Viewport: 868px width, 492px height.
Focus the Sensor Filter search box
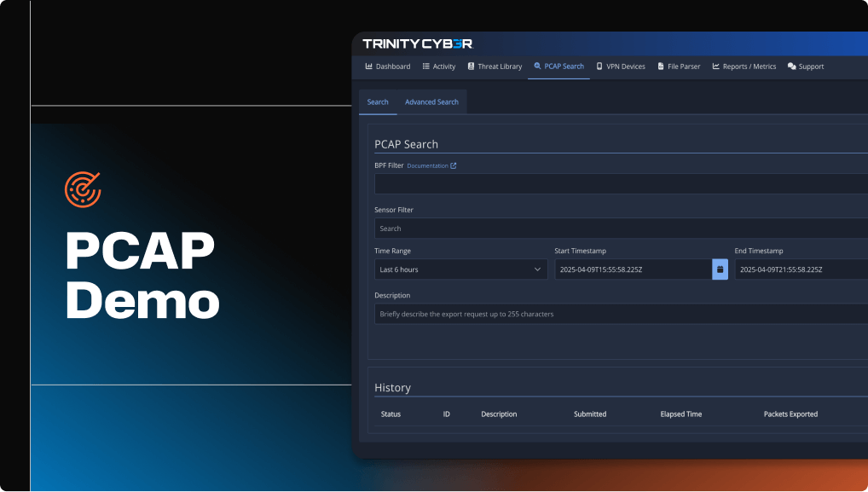click(621, 228)
